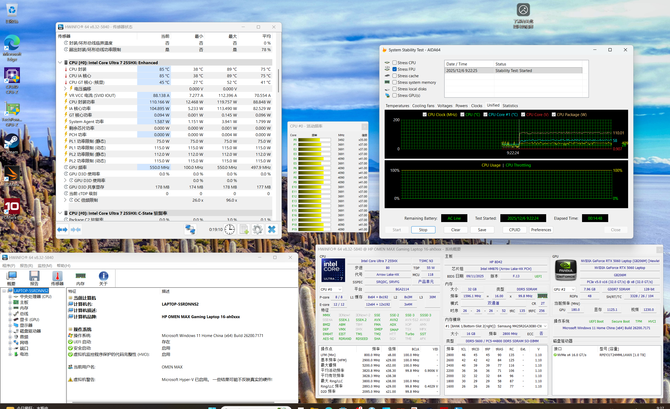Click the Preferences button in AIDA64
Screen dimensions: 670x409
click(x=541, y=229)
